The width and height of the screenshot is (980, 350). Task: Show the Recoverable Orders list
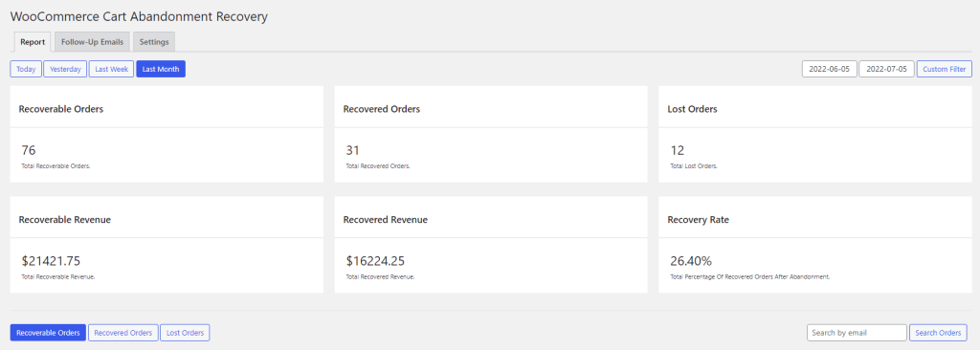tap(48, 333)
